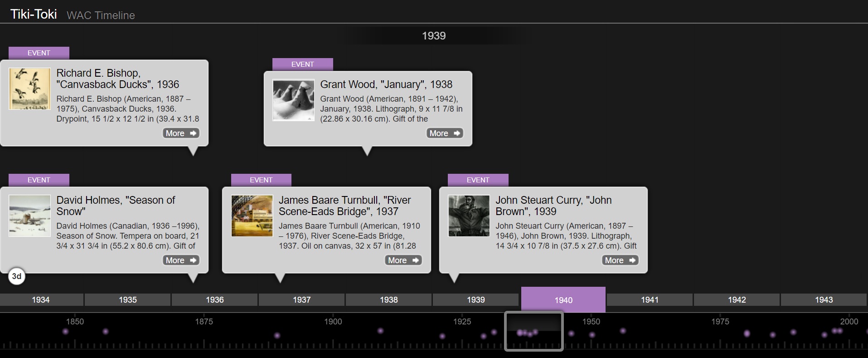Select the highlighted 1940 year segment
Viewport: 868px width, 358px height.
click(x=563, y=300)
